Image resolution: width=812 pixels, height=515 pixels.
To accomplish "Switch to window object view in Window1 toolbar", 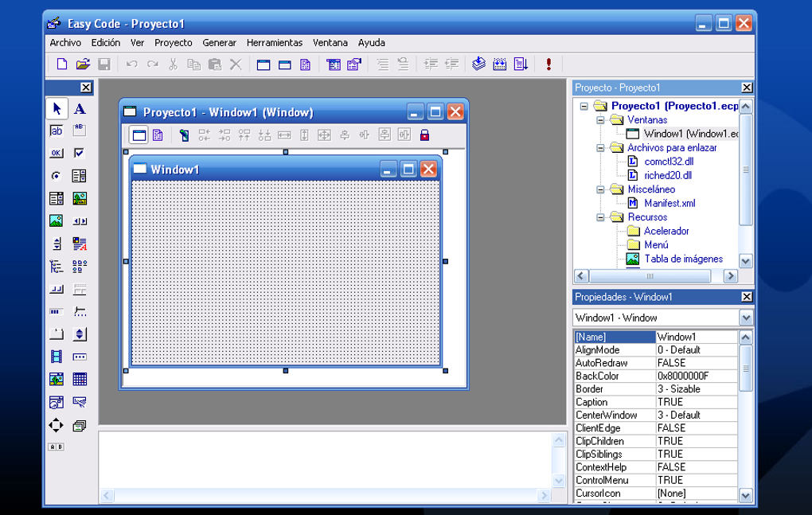I will tap(139, 135).
